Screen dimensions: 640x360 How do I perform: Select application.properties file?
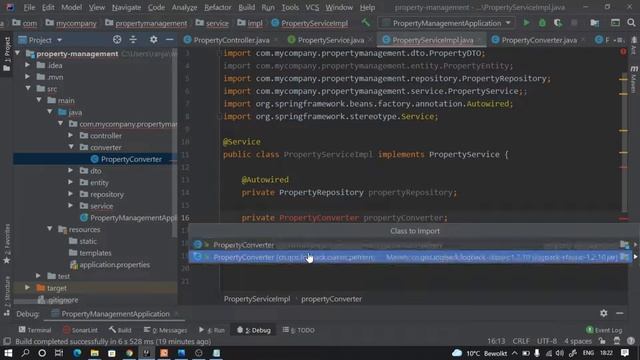click(114, 264)
